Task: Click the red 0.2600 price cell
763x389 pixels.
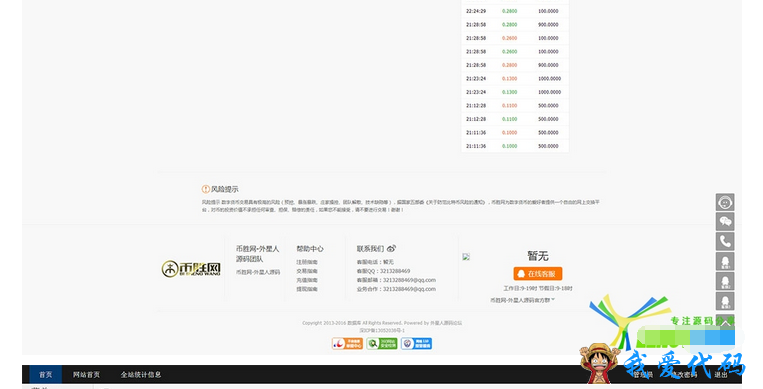Action: point(509,38)
